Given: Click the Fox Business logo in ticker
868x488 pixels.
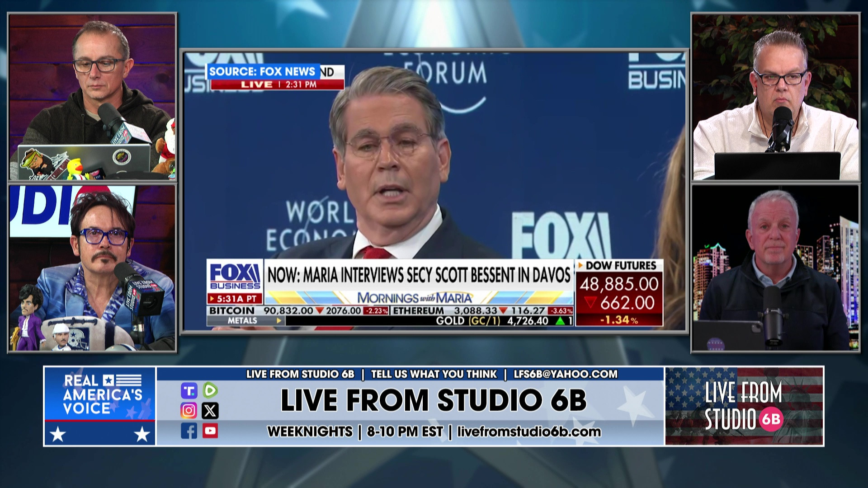Looking at the screenshot, I should 235,276.
